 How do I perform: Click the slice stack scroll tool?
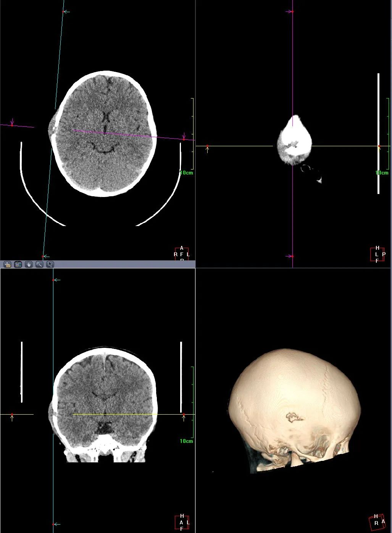point(18,264)
